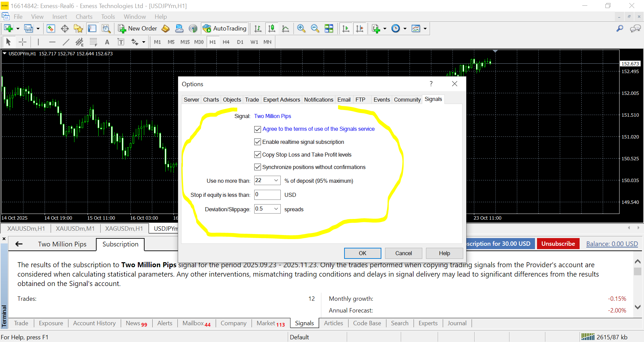Open 'Use no more than' percentage dropdown
The height and width of the screenshot is (342, 644).
point(276,180)
